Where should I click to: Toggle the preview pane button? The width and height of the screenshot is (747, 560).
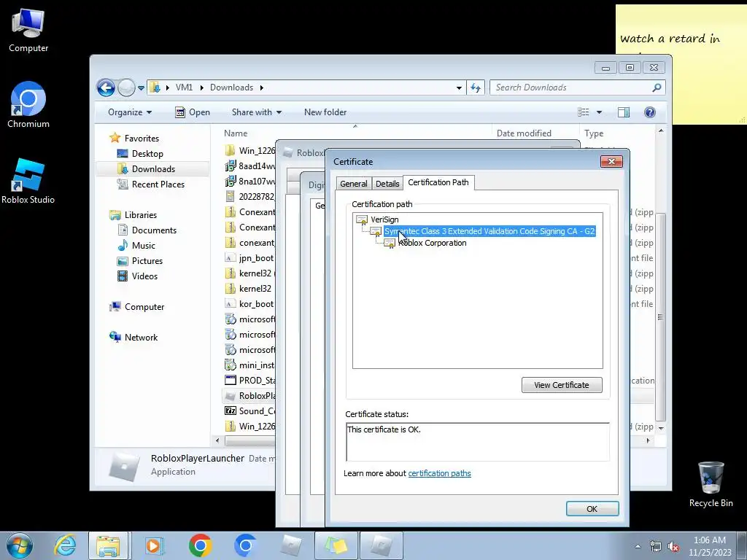point(624,112)
